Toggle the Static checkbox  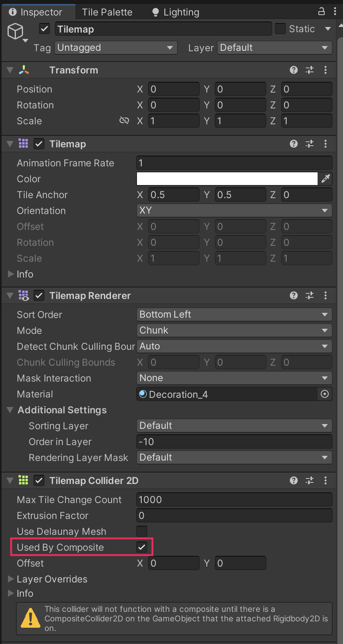coord(280,29)
